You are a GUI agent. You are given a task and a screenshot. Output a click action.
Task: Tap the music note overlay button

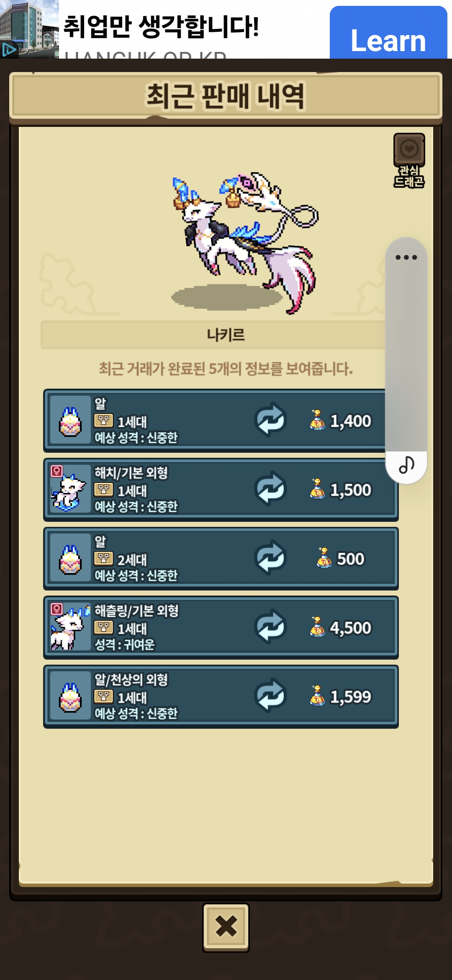coord(406,465)
